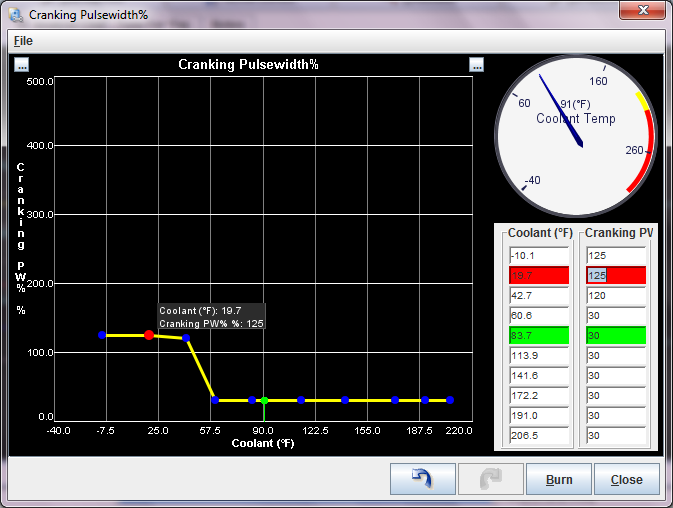Select the Coolant cell with value 206.5
673x508 pixels.
pyautogui.click(x=538, y=436)
